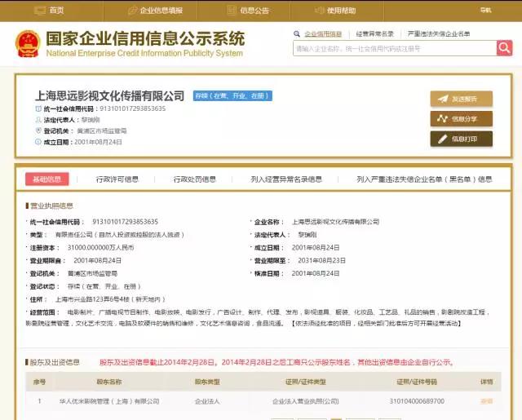The width and height of the screenshot is (522, 420).
Task: Open 企业信息填报 in the top navigation
Action: coord(155,11)
